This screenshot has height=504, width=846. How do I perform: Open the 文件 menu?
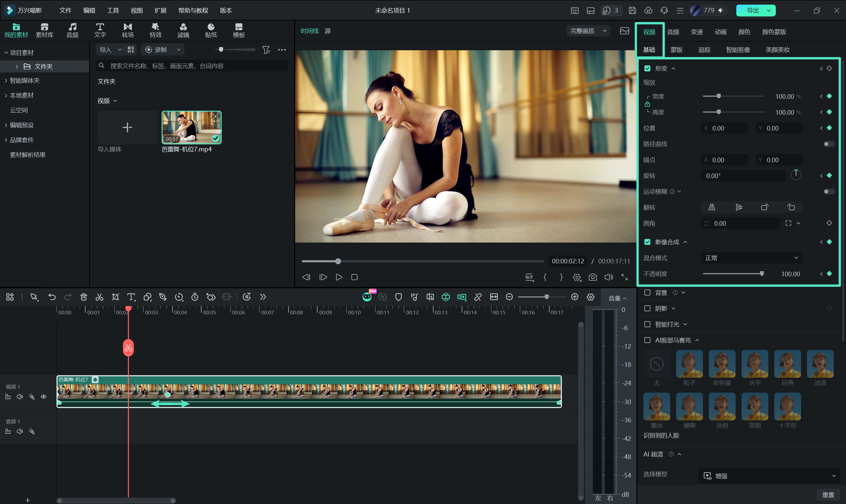(x=65, y=11)
